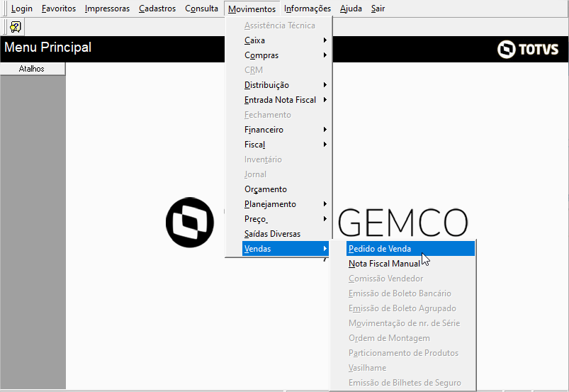Click the disabled Fechamento entry
The image size is (569, 392).
(x=286, y=115)
